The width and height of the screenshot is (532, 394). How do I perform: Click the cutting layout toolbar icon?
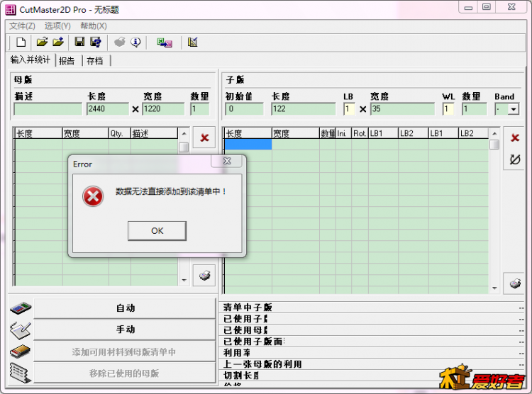pyautogui.click(x=193, y=42)
